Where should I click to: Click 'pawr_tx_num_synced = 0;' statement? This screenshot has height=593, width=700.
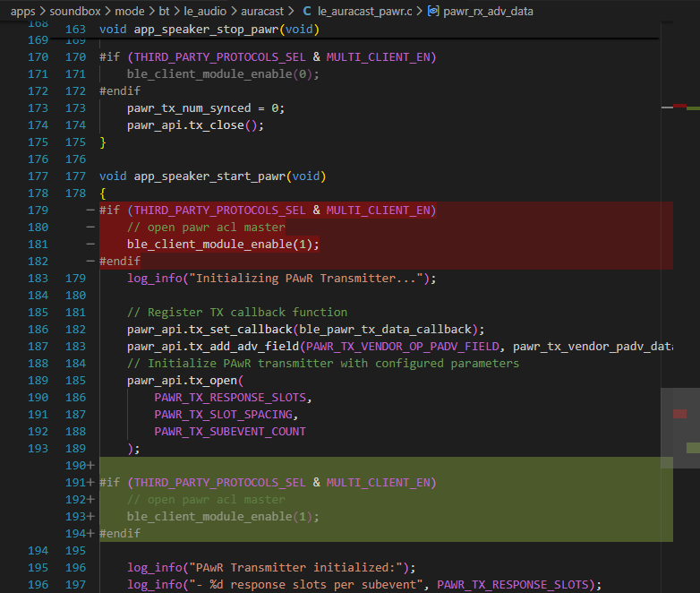(x=206, y=108)
